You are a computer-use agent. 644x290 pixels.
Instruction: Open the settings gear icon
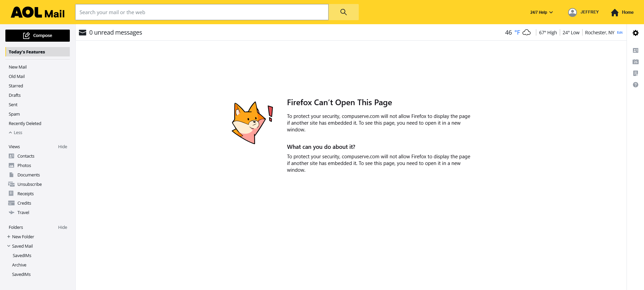[x=636, y=33]
